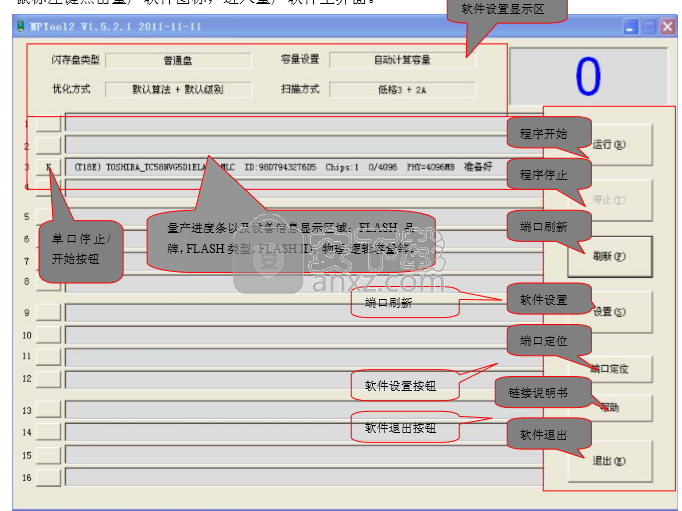Click the Chips:1 text in port 3
This screenshot has height=511, width=682.
coord(342,167)
